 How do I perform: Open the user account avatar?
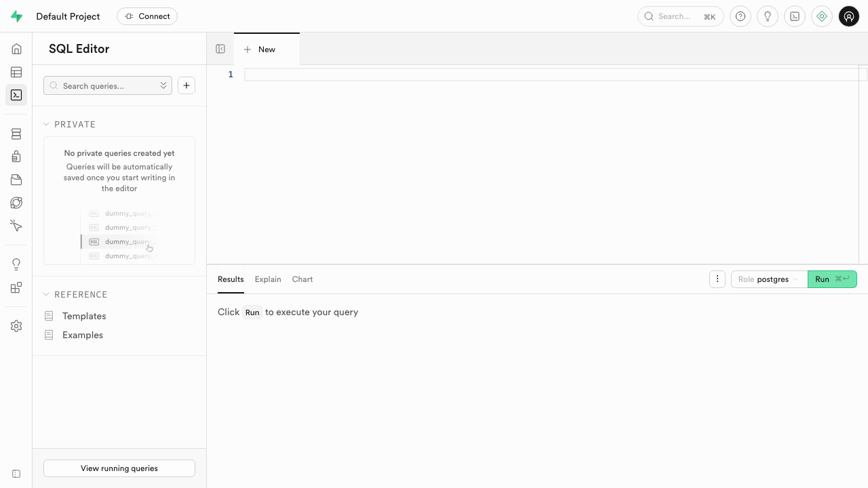849,16
